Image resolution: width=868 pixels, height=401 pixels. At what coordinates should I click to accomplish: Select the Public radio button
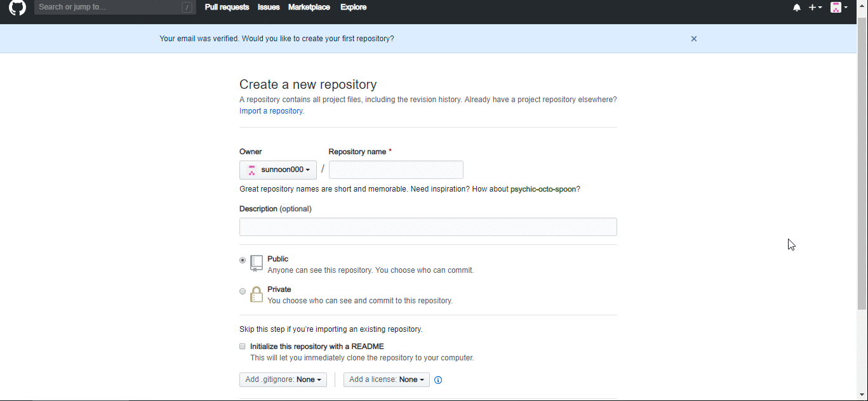tap(243, 260)
